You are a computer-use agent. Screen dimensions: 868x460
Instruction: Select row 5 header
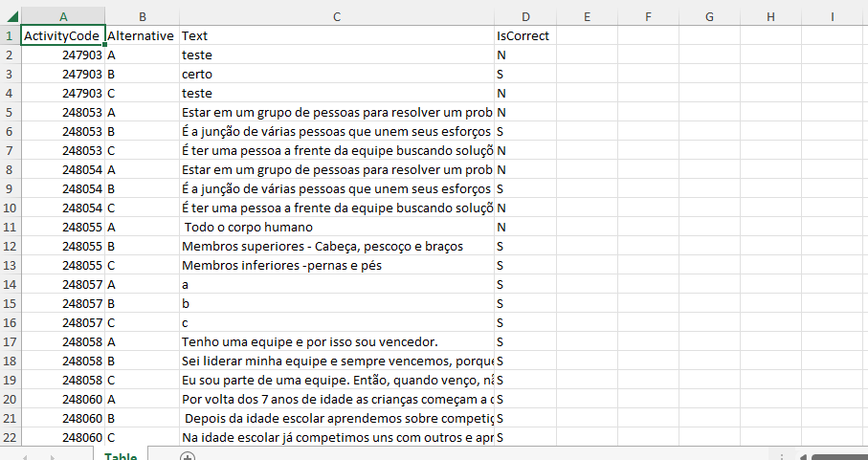point(10,112)
